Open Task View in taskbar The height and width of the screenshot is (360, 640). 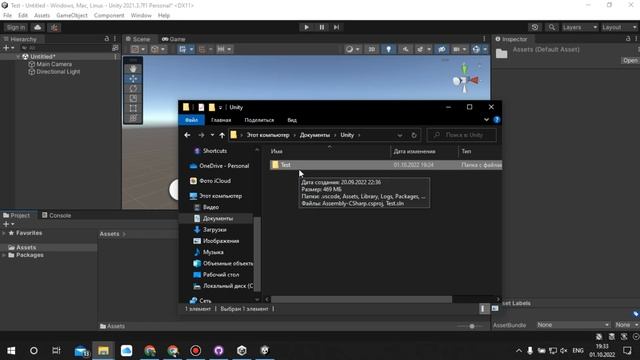(x=56, y=351)
